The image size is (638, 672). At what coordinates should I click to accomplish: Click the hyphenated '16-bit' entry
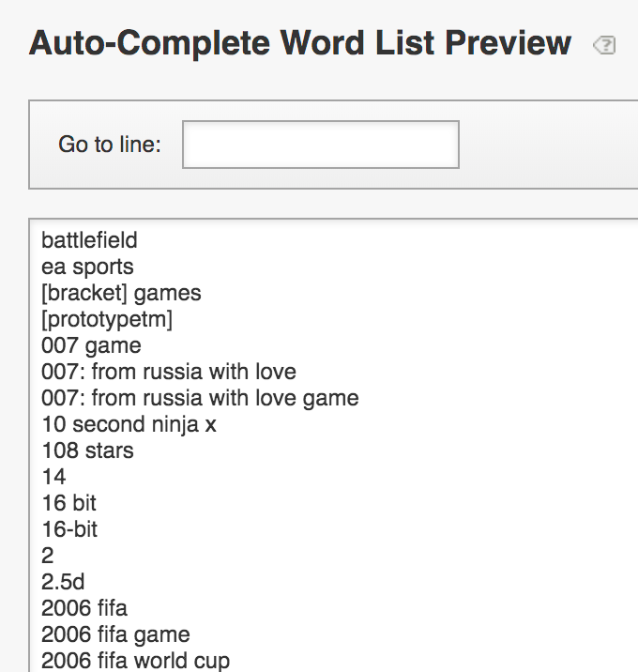click(x=69, y=529)
